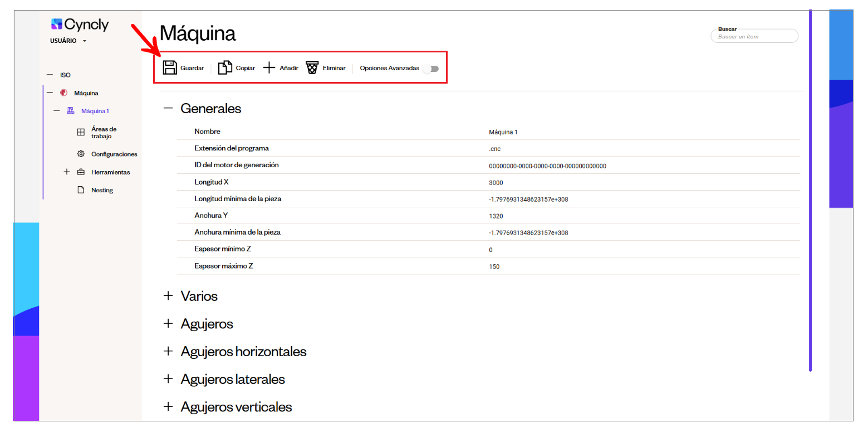868x437 pixels.
Task: Open the USUÁRIO dropdown arrow
Action: pos(85,41)
